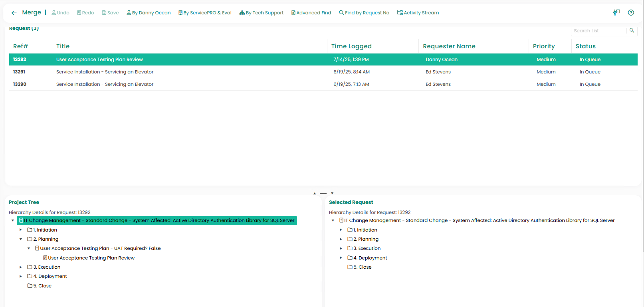
Task: Select By ServicePRO & Eval filter
Action: pyautogui.click(x=205, y=13)
